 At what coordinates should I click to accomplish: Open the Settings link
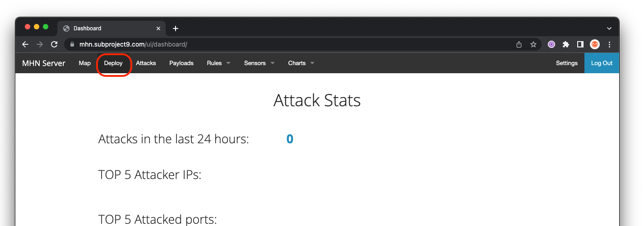(x=567, y=63)
